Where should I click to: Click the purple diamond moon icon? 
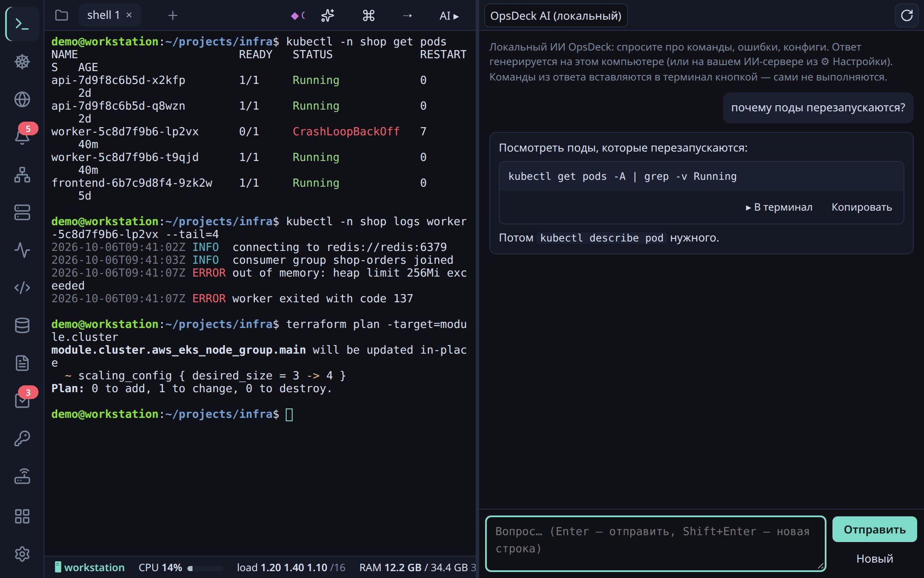click(x=298, y=16)
